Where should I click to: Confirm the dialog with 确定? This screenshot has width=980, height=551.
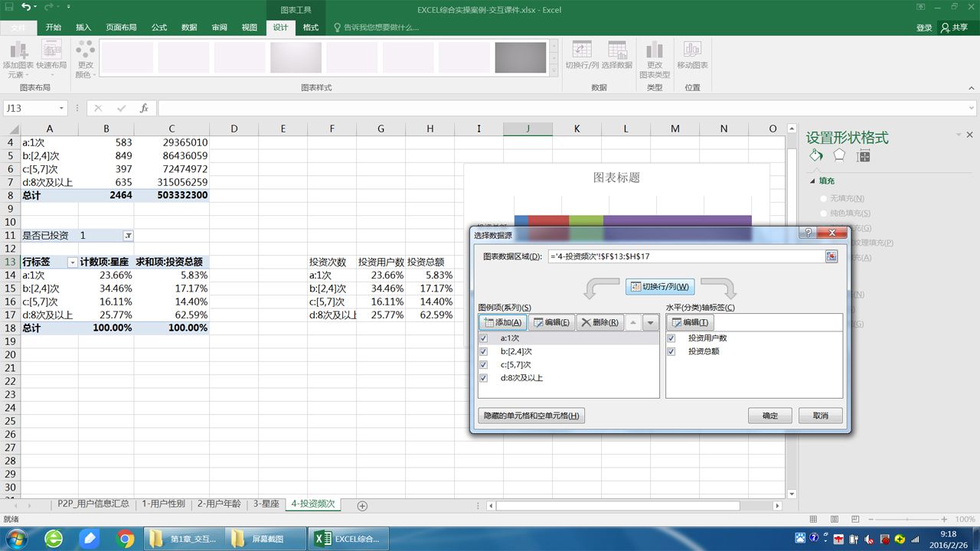pos(769,416)
